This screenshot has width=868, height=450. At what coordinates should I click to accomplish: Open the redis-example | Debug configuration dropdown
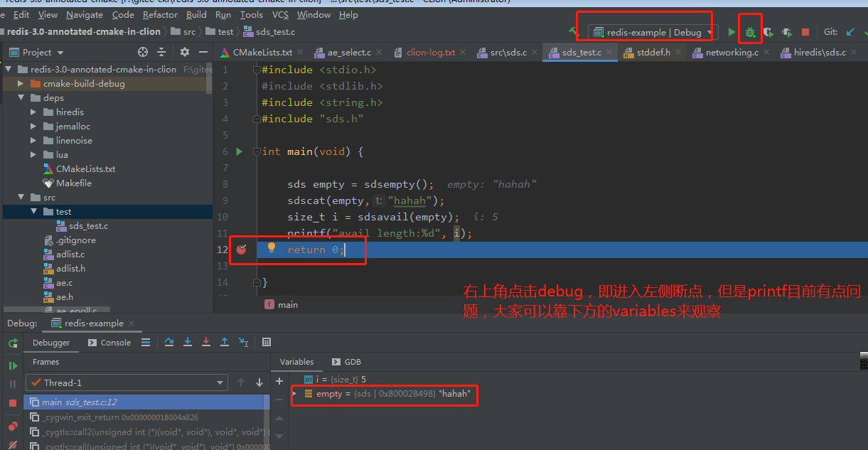point(653,32)
